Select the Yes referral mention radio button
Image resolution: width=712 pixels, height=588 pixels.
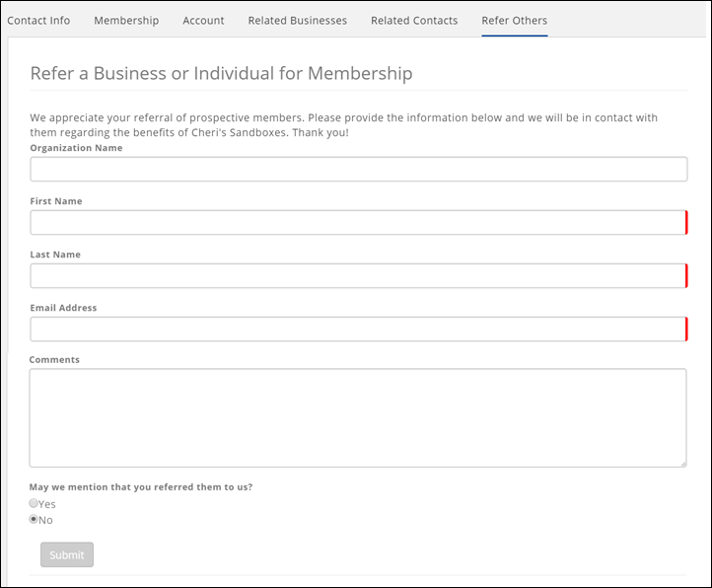tap(35, 503)
